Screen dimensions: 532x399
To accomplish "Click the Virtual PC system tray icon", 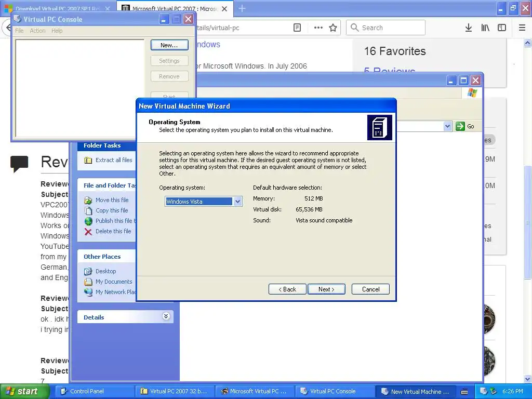I will [x=483, y=391].
